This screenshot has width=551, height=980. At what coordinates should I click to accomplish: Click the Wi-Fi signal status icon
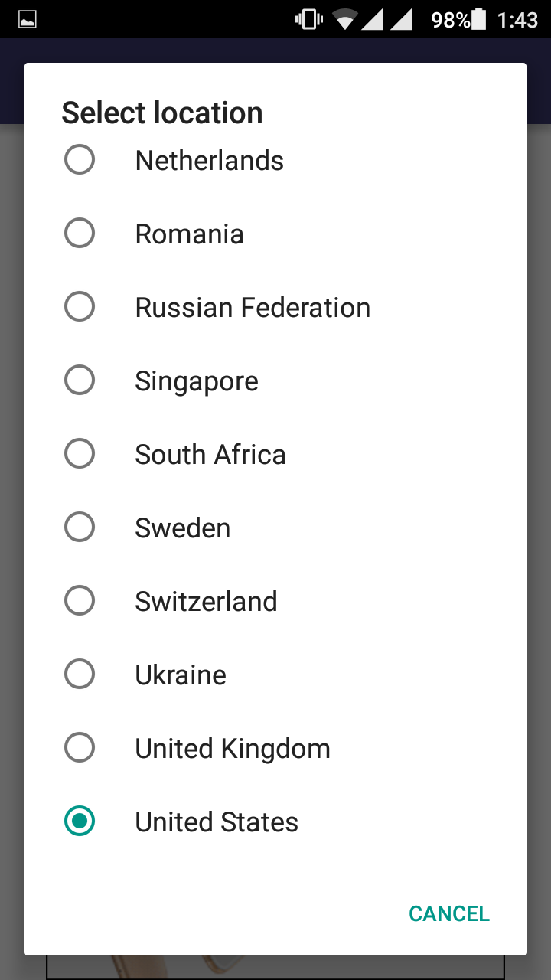click(346, 20)
